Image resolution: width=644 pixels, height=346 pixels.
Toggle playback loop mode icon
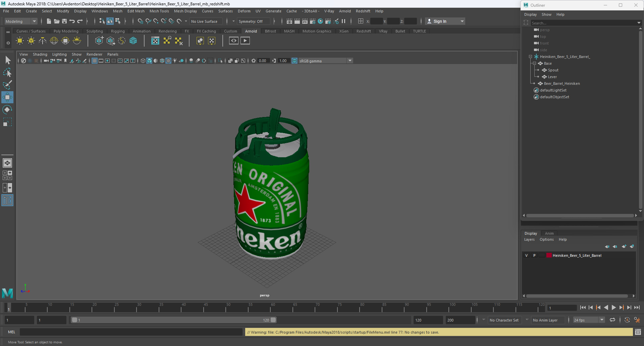click(612, 320)
